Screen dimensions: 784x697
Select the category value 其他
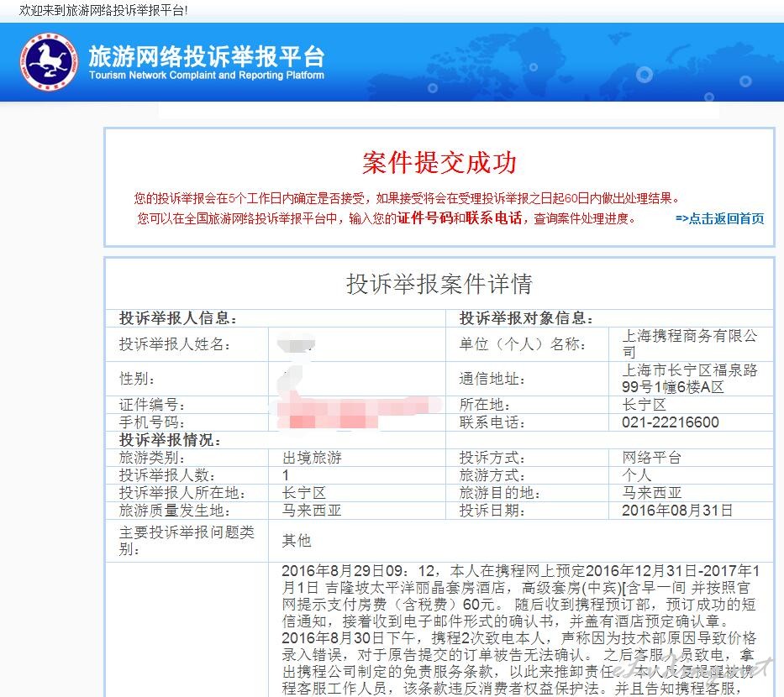click(x=297, y=541)
